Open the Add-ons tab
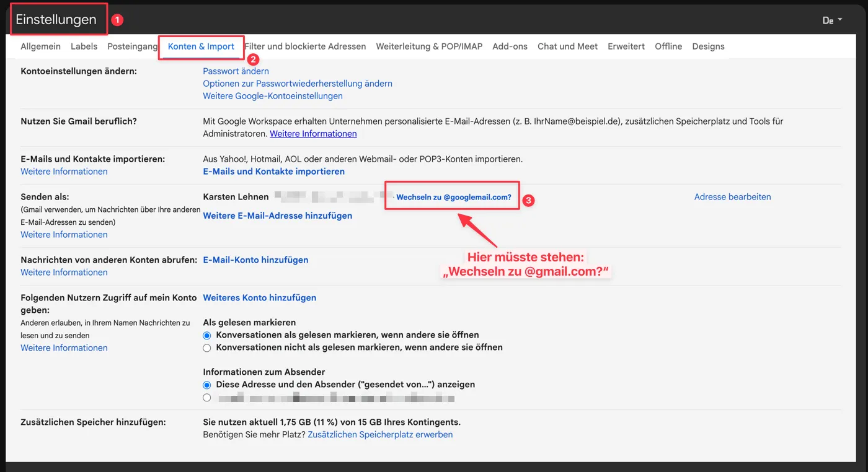This screenshot has width=868, height=472. pos(510,46)
